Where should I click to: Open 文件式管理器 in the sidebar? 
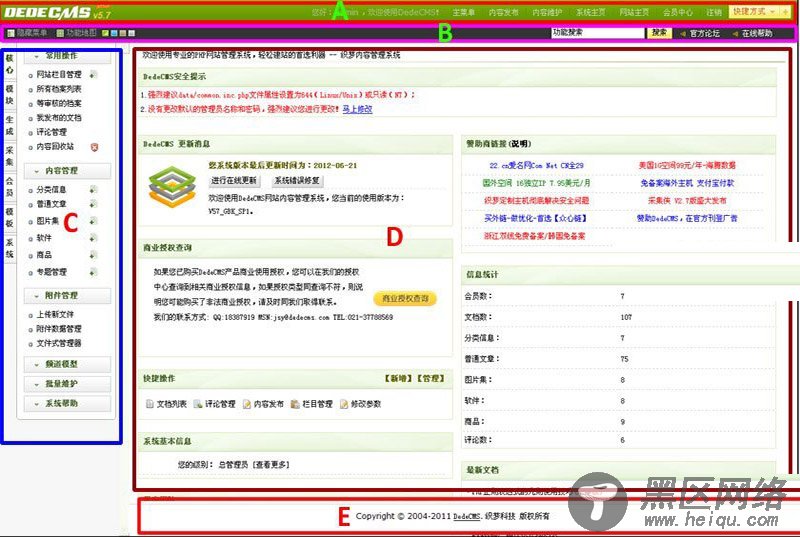[59, 343]
